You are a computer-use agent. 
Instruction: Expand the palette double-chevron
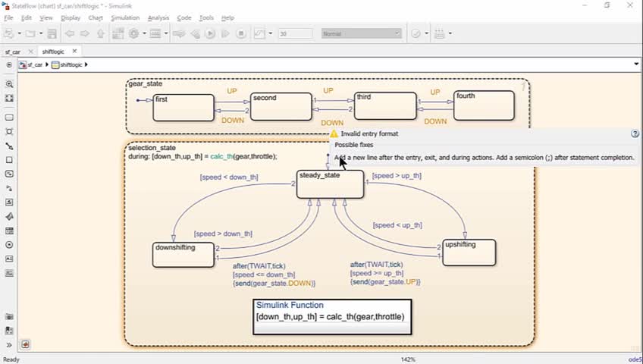9,345
